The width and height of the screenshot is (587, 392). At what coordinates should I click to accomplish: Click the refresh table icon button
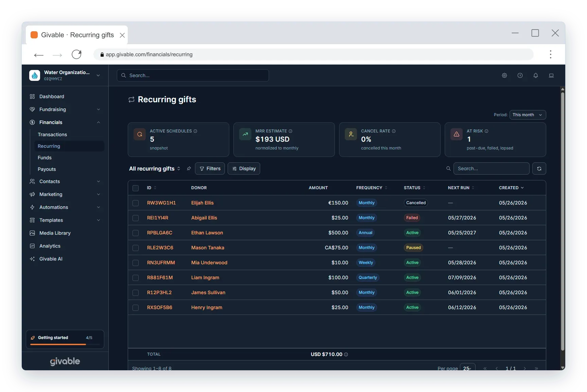pos(539,168)
